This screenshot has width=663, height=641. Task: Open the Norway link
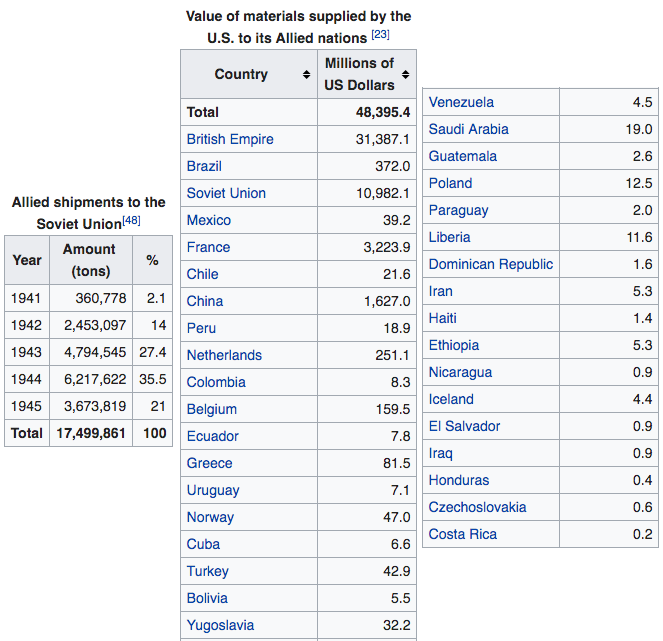tap(210, 518)
